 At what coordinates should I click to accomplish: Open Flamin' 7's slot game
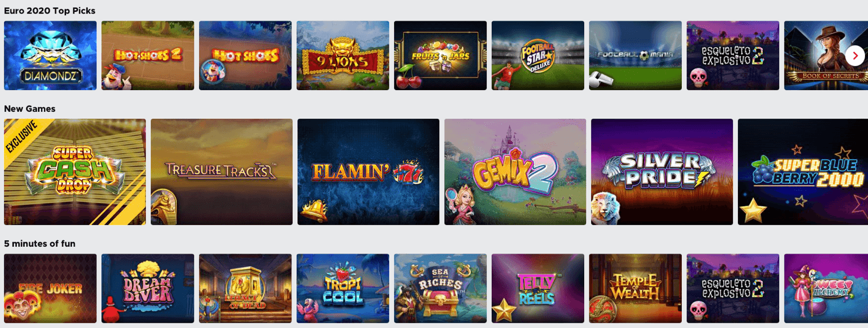(x=368, y=172)
